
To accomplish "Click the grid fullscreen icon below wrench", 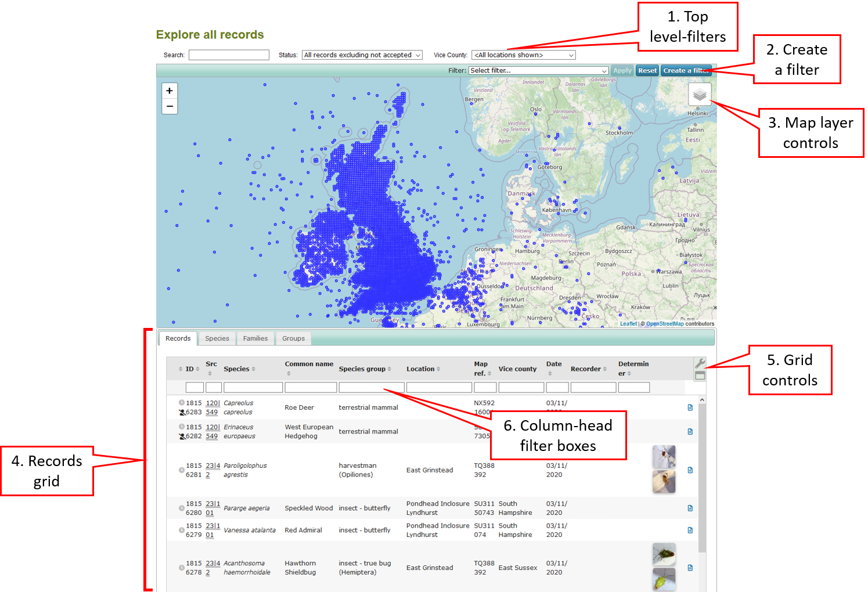I will (700, 376).
